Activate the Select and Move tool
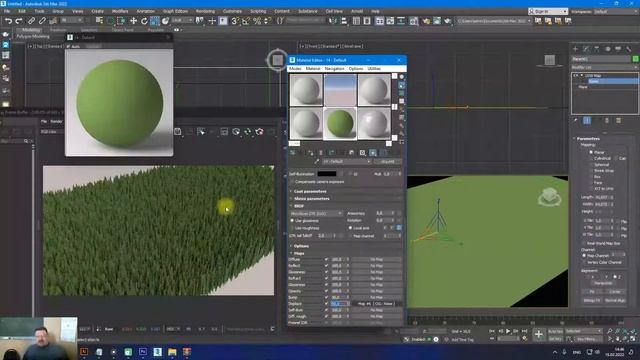640x360 pixels. (x=133, y=21)
